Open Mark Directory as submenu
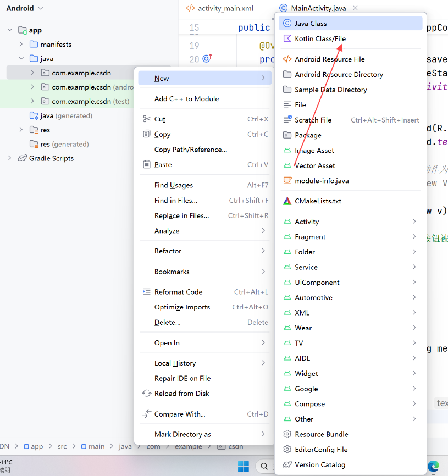Image resolution: width=448 pixels, height=476 pixels. (x=205, y=434)
